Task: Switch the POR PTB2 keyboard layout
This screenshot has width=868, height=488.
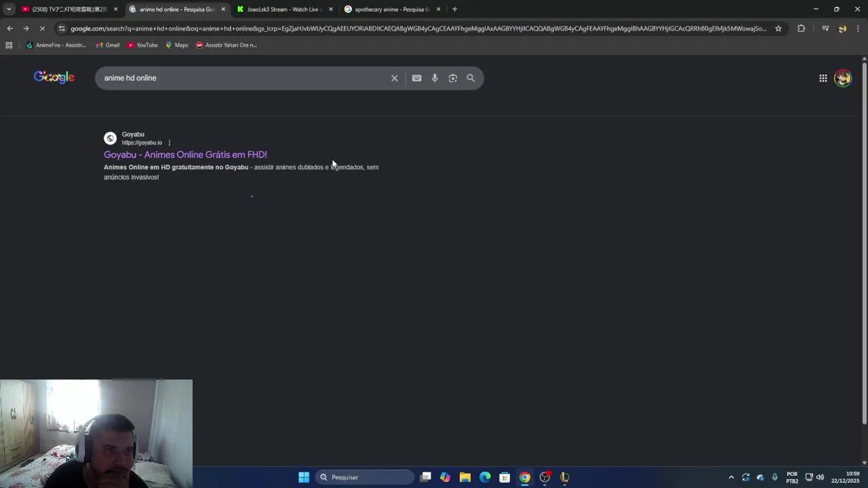Action: (792, 477)
